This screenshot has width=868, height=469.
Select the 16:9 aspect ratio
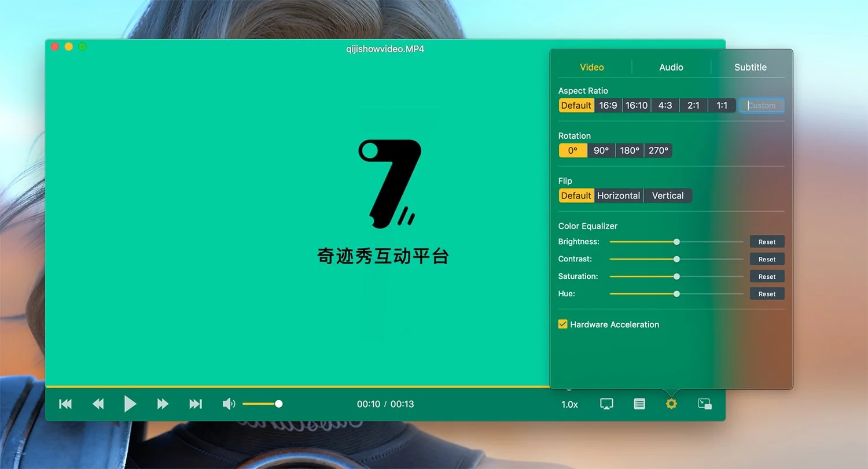pyautogui.click(x=608, y=105)
